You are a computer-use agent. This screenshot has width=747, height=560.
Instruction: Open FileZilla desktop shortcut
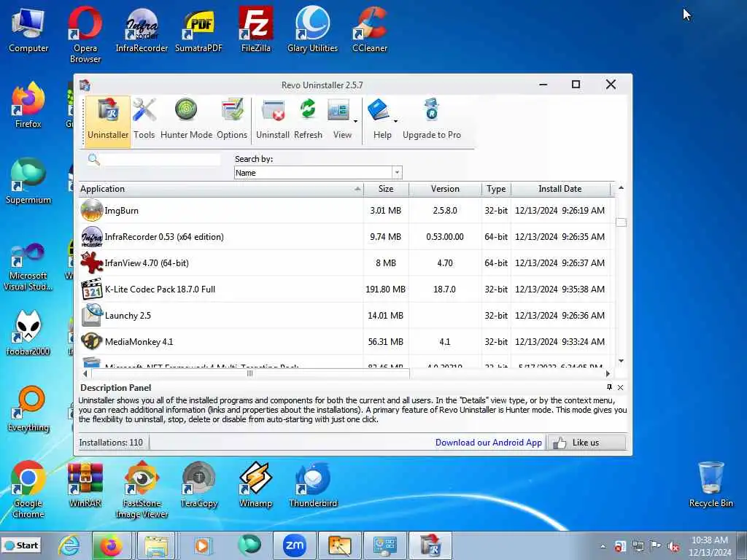pos(256,29)
